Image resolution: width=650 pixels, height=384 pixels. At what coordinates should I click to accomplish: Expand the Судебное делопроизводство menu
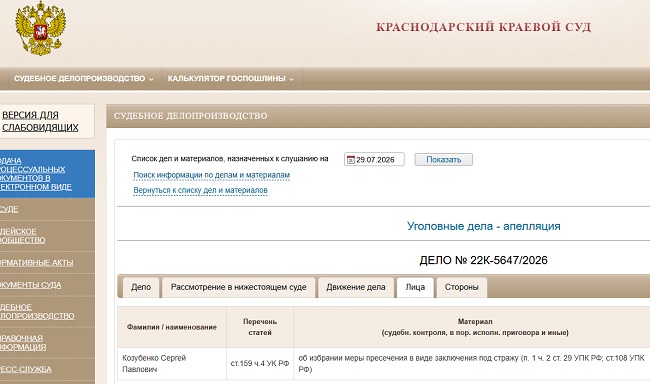(x=83, y=78)
